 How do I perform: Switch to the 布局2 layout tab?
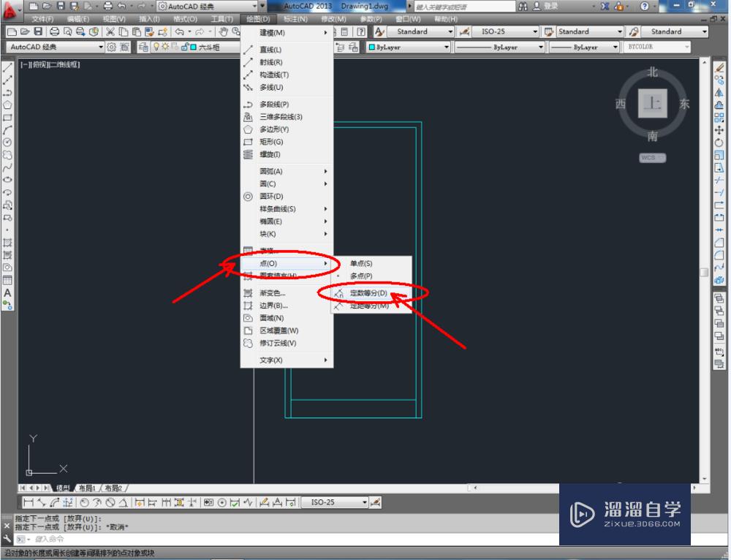click(113, 488)
